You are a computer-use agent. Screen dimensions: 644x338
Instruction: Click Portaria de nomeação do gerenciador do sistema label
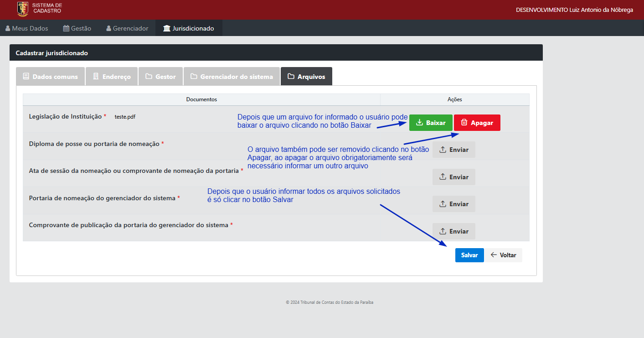[x=102, y=198]
